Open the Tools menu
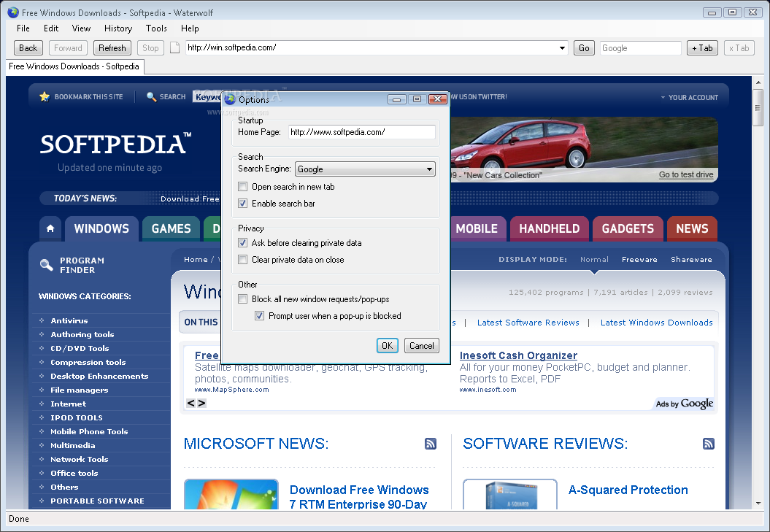This screenshot has width=770, height=532. pyautogui.click(x=156, y=28)
